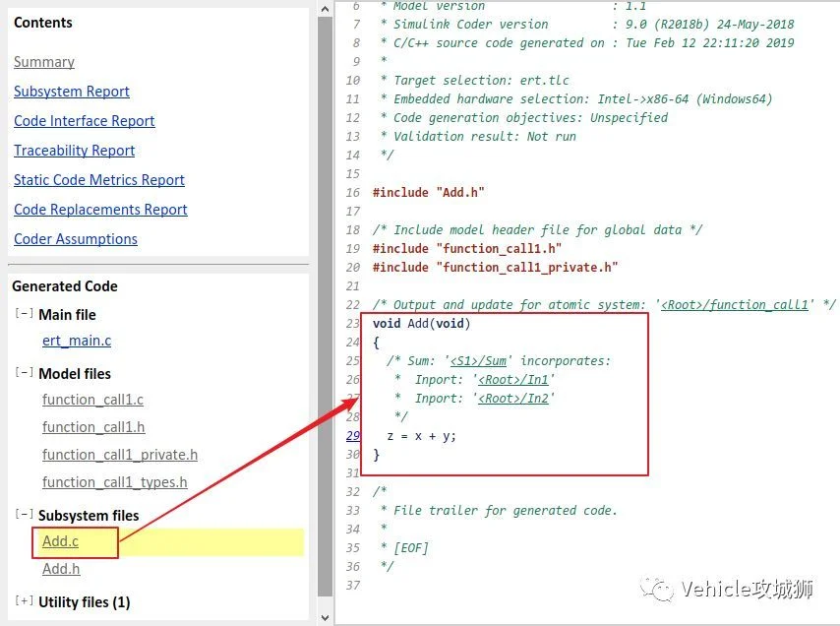
Task: Collapse the Main file section
Action: tap(25, 313)
